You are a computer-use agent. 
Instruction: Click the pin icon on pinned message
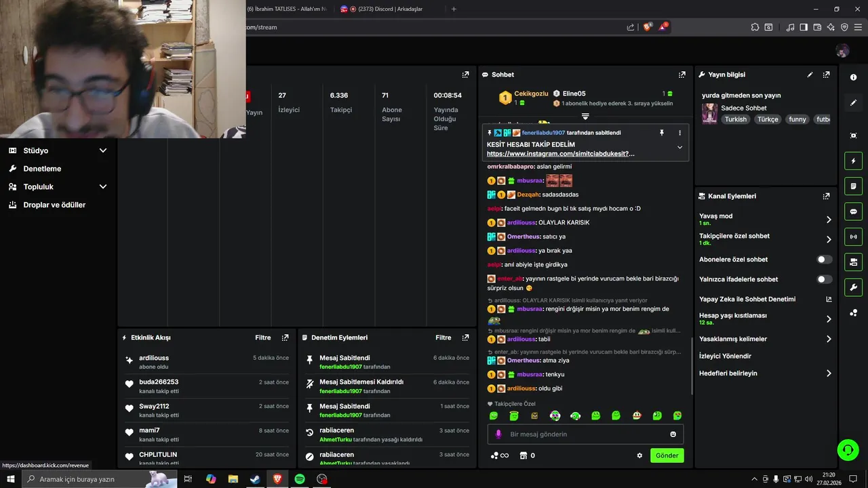tap(662, 133)
